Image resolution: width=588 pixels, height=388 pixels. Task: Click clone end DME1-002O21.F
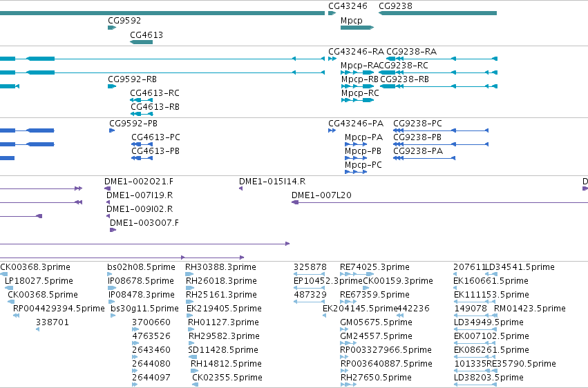pyautogui.click(x=139, y=182)
